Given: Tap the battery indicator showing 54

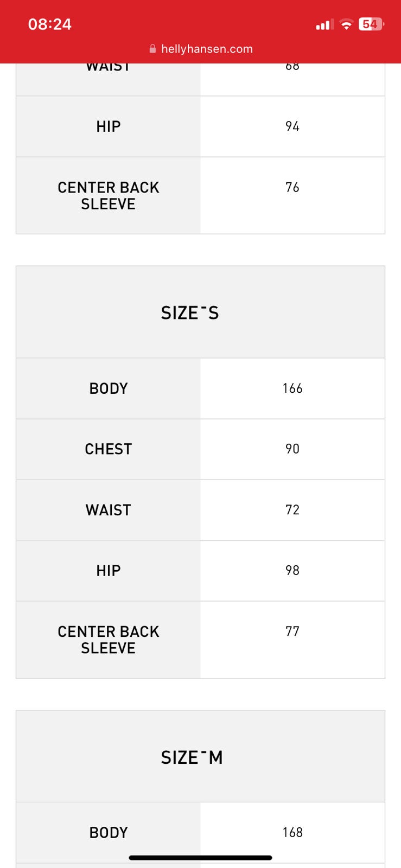Looking at the screenshot, I should point(371,24).
